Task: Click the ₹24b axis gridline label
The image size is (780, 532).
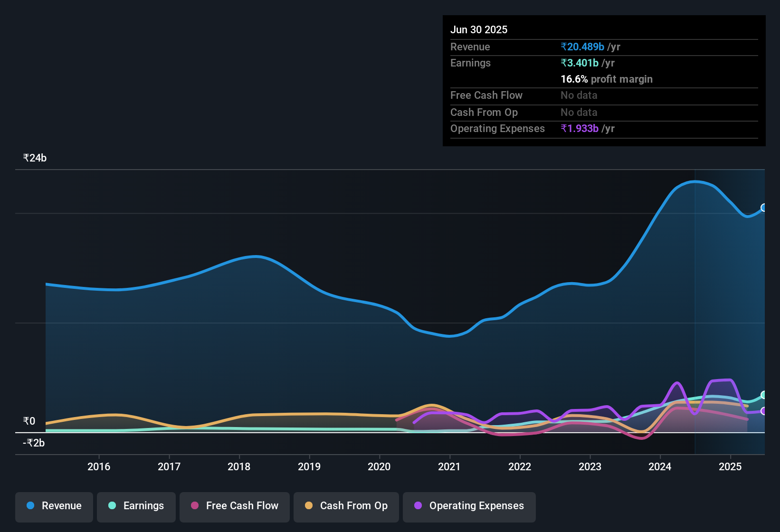Action: [x=34, y=158]
